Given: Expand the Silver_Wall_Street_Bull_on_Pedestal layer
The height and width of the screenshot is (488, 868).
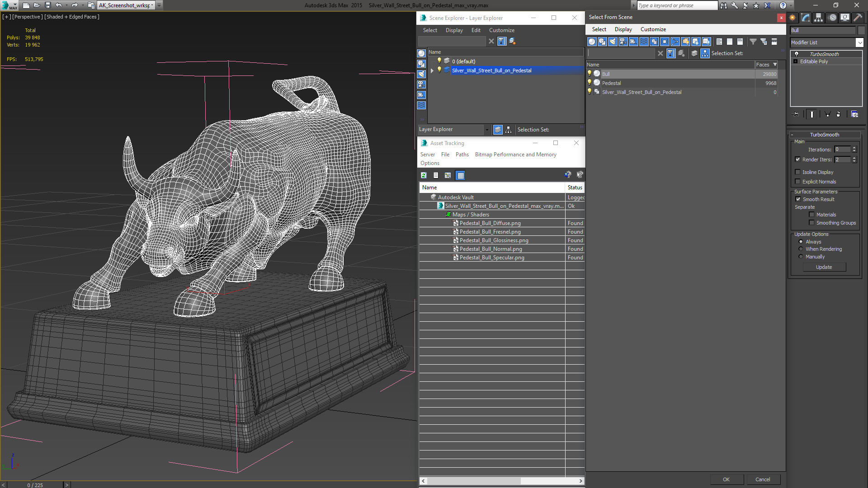Looking at the screenshot, I should 432,70.
